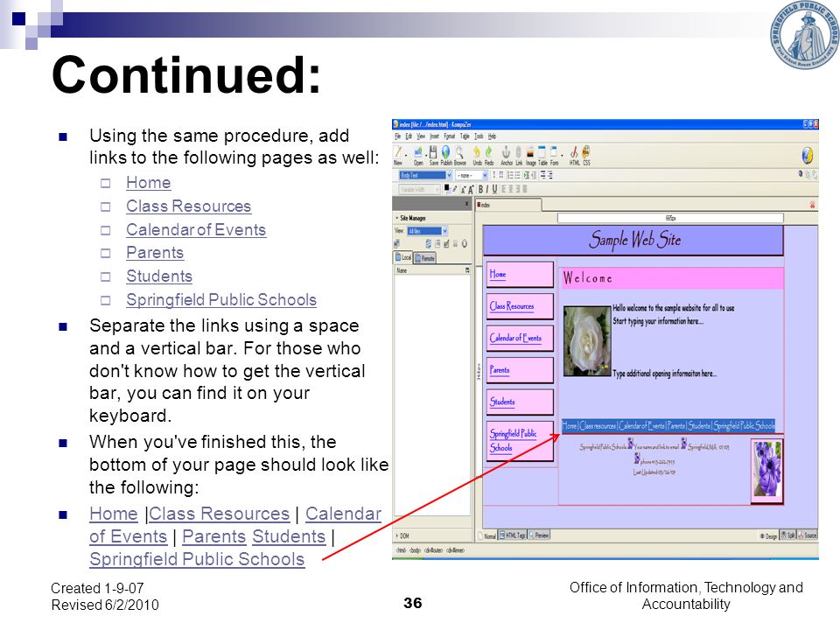Click the Students link in slide list

[x=159, y=276]
